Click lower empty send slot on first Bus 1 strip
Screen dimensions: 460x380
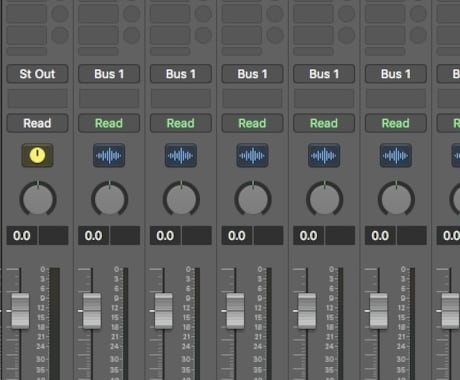[x=98, y=35]
